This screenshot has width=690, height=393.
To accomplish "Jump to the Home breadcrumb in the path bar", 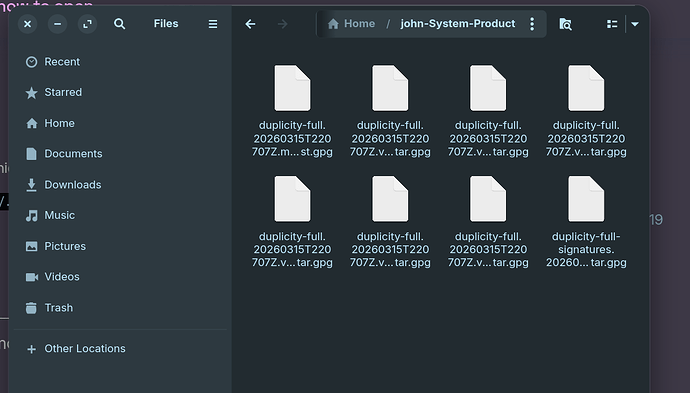I will coord(352,24).
